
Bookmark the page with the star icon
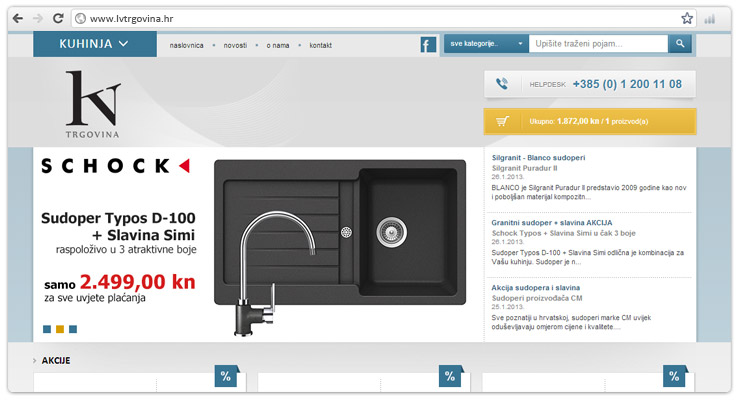pos(687,18)
